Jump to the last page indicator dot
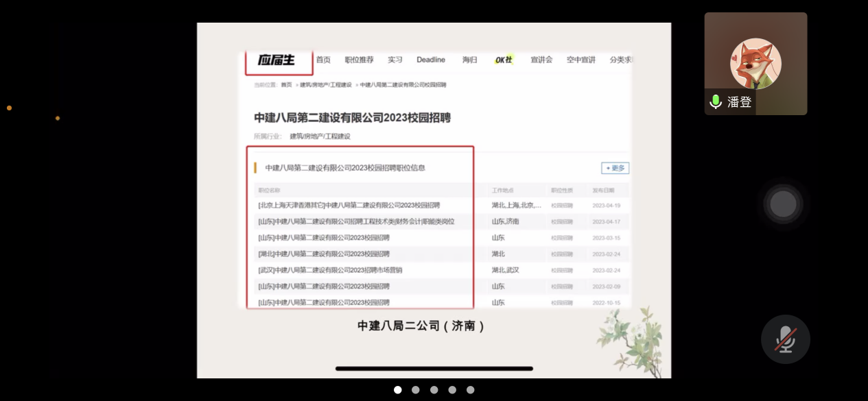 point(470,389)
